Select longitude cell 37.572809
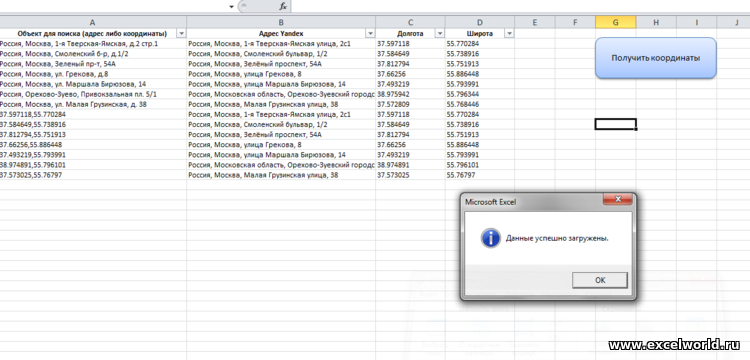The height and width of the screenshot is (360, 750). [x=410, y=104]
